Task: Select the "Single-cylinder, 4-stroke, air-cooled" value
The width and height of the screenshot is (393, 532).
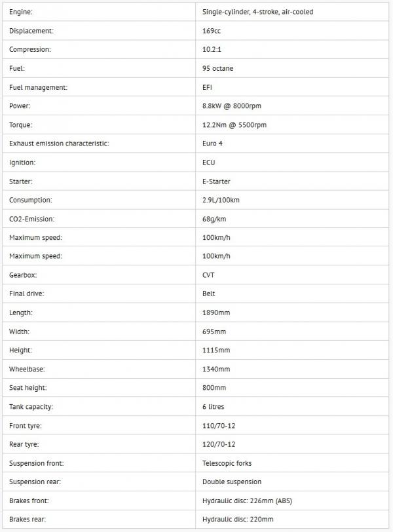Action: 258,12
